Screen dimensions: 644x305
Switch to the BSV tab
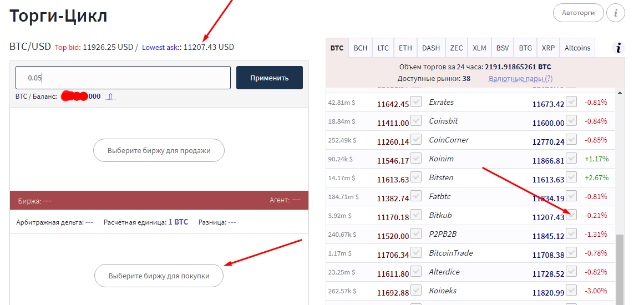(x=503, y=48)
